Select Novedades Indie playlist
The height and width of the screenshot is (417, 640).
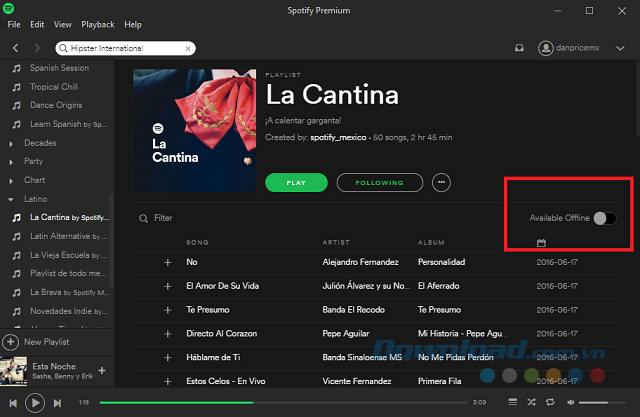click(x=69, y=311)
